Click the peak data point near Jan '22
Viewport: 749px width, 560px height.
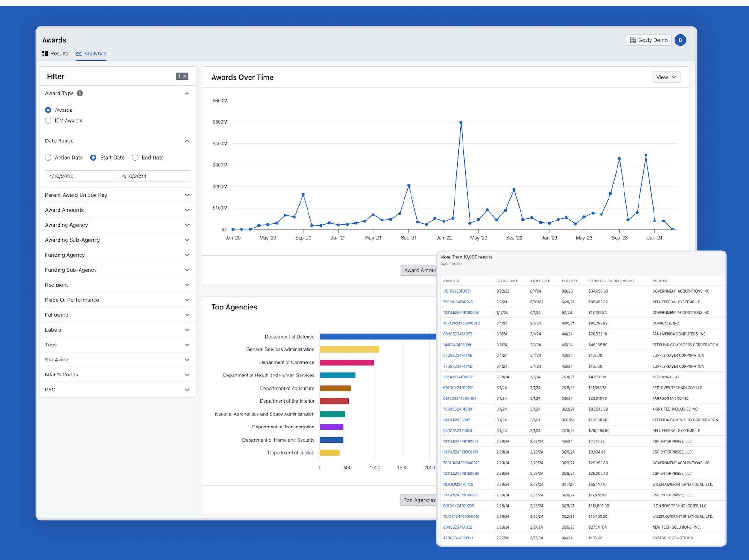coord(461,123)
